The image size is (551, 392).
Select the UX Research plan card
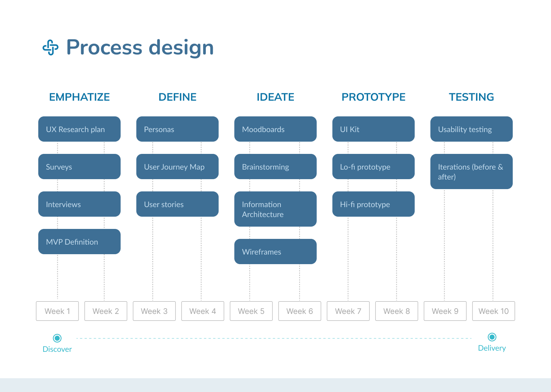click(x=79, y=129)
